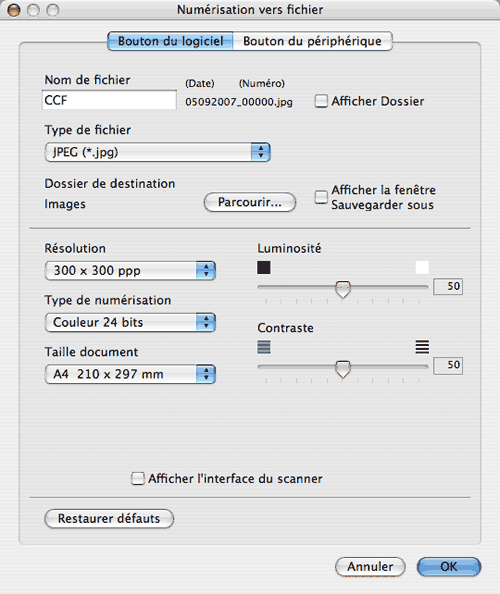Screen dimensions: 500x594
Task: Open the JPEG (*.jpg) file type dropdown
Action: coord(157,152)
